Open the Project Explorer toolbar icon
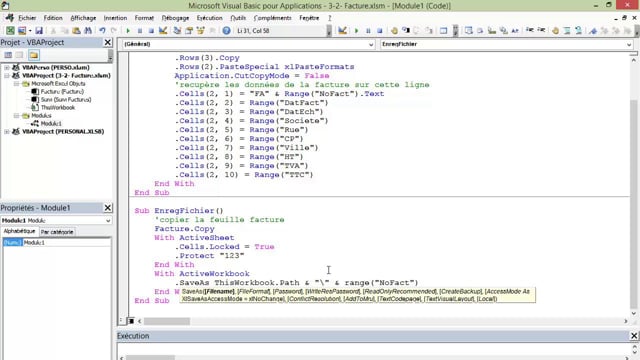Viewport: 640px width, 360px height. click(x=177, y=31)
